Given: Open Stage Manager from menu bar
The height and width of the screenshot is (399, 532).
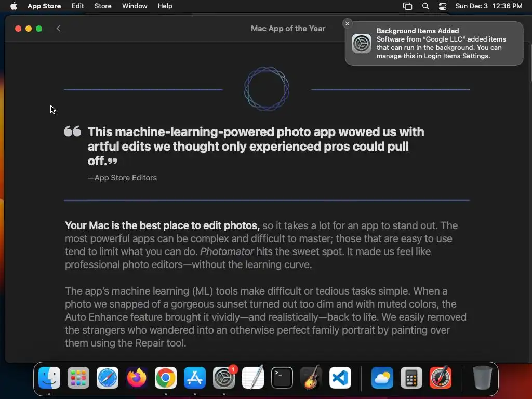Looking at the screenshot, I should tap(407, 6).
